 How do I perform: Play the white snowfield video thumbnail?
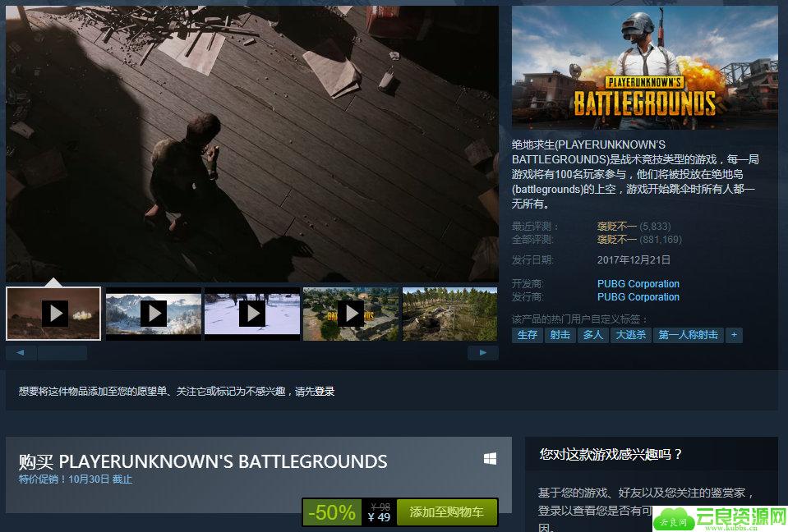pyautogui.click(x=252, y=314)
